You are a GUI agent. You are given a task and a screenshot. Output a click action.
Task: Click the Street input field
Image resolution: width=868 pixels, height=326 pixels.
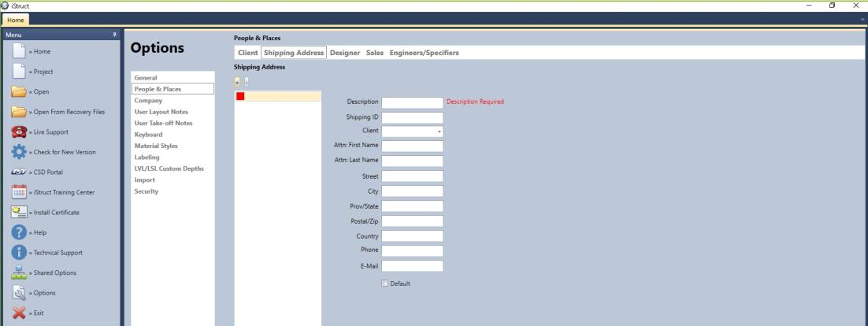point(413,176)
